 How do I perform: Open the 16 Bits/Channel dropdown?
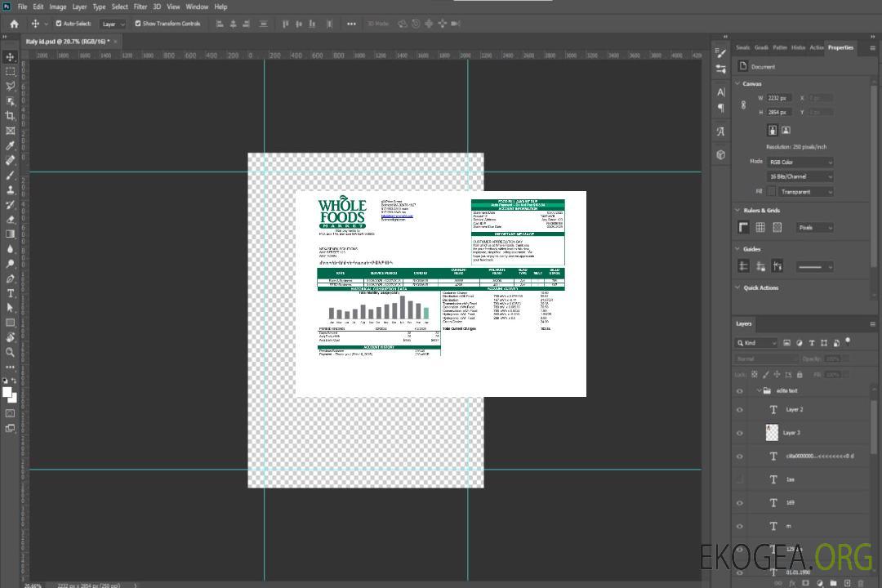800,176
